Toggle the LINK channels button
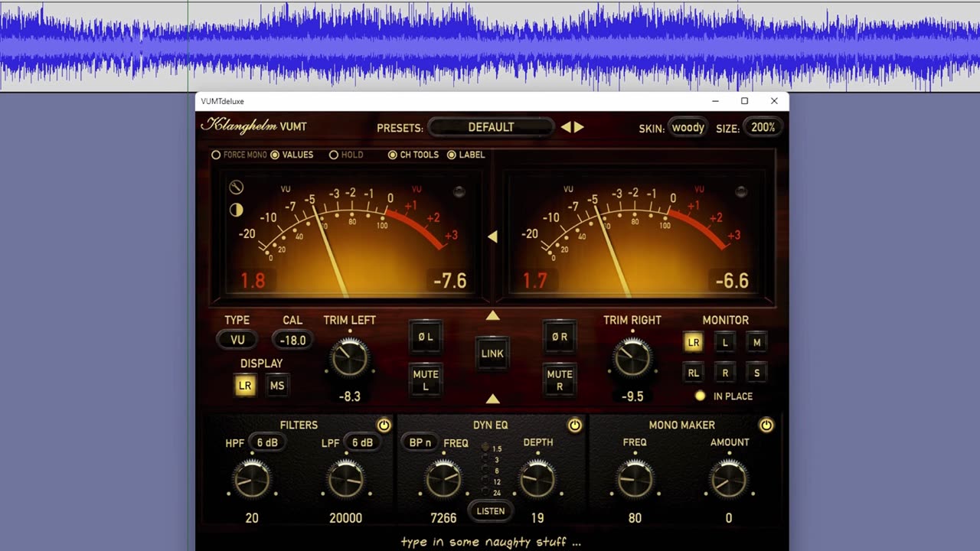Viewport: 980px width, 551px height. coord(492,354)
